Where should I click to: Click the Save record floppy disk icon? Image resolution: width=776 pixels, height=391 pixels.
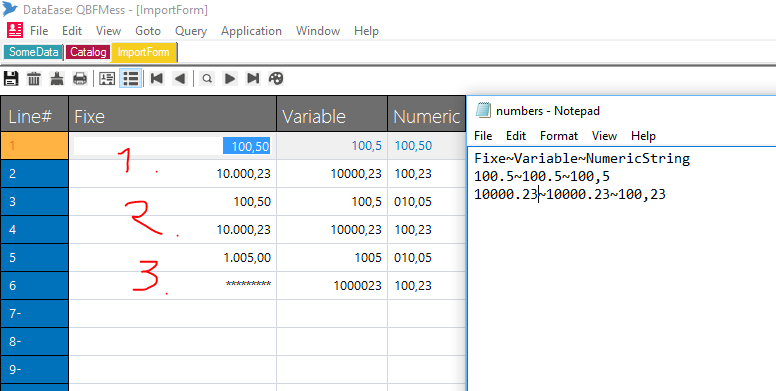coord(11,79)
